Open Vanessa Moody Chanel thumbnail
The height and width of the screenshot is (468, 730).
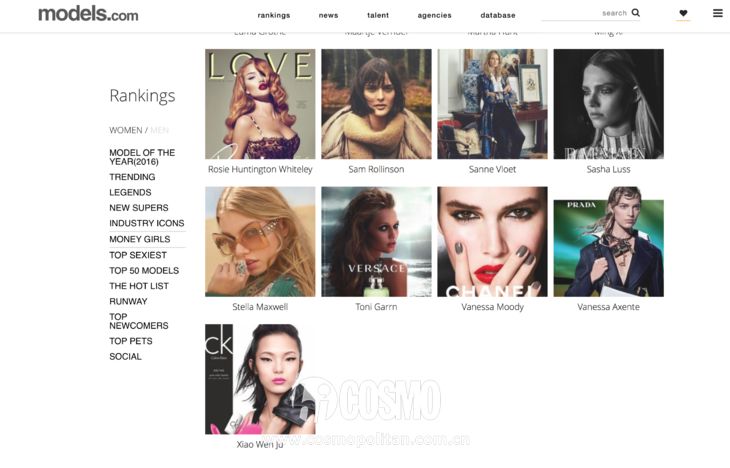(x=492, y=242)
